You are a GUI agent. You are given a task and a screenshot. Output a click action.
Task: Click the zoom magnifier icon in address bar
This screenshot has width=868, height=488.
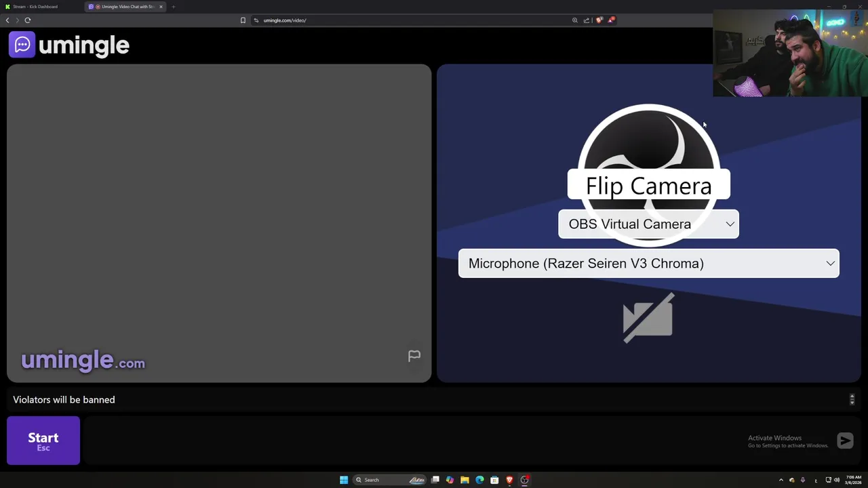[x=575, y=20]
